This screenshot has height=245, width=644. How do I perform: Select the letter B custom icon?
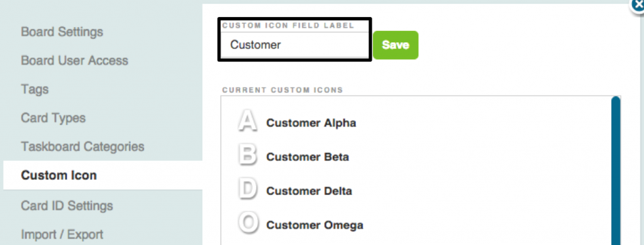[248, 156]
